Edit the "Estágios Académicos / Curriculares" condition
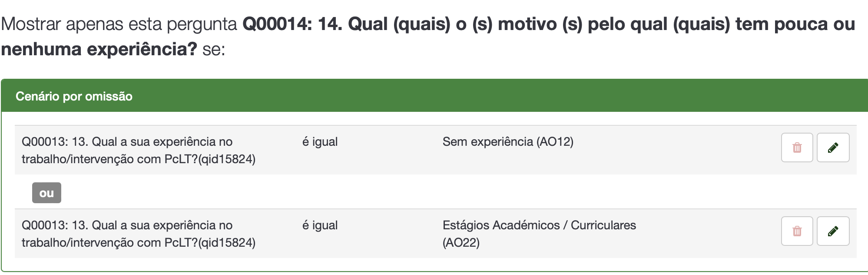The height and width of the screenshot is (275, 868). pos(833,231)
